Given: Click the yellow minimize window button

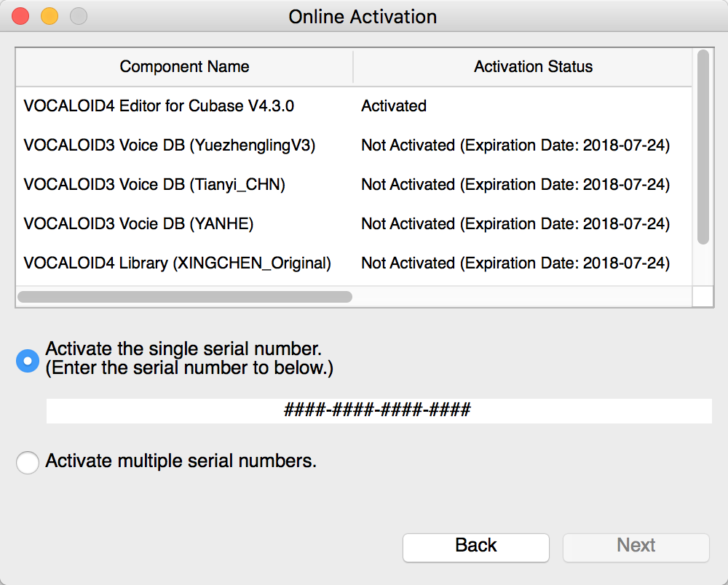Looking at the screenshot, I should point(50,16).
